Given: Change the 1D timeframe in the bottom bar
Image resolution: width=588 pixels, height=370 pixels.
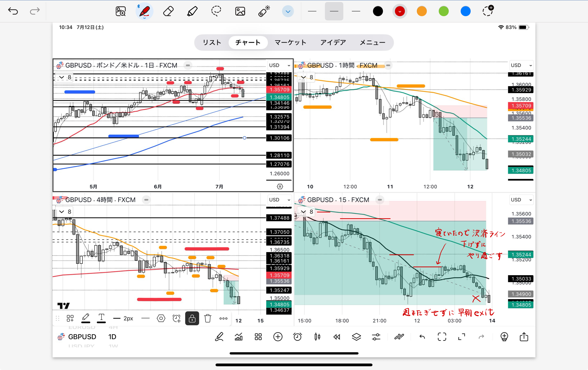Looking at the screenshot, I should 112,337.
